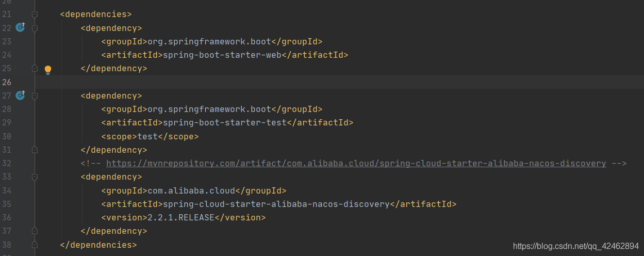Screen dimensions: 644x256
Task: Collapse the spring-boot-starter-test dependency at line 27
Action: pos(35,95)
